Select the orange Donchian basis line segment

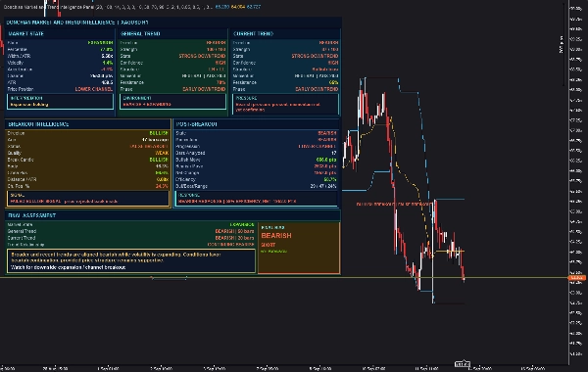[449, 251]
